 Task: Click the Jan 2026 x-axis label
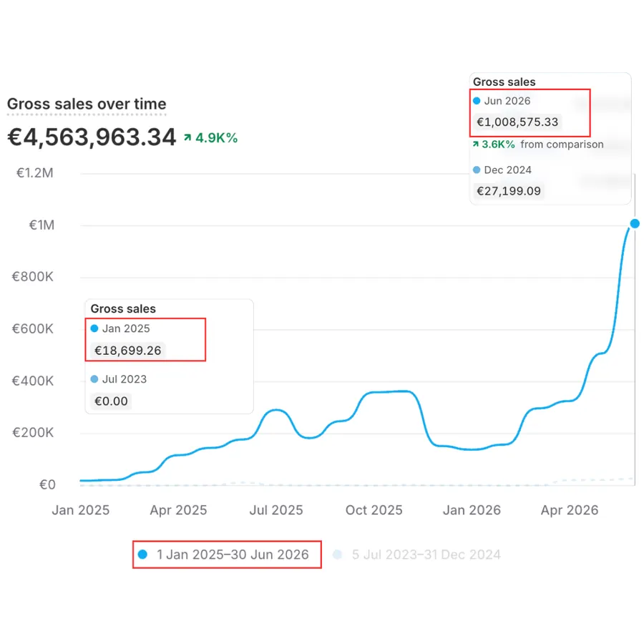click(472, 510)
